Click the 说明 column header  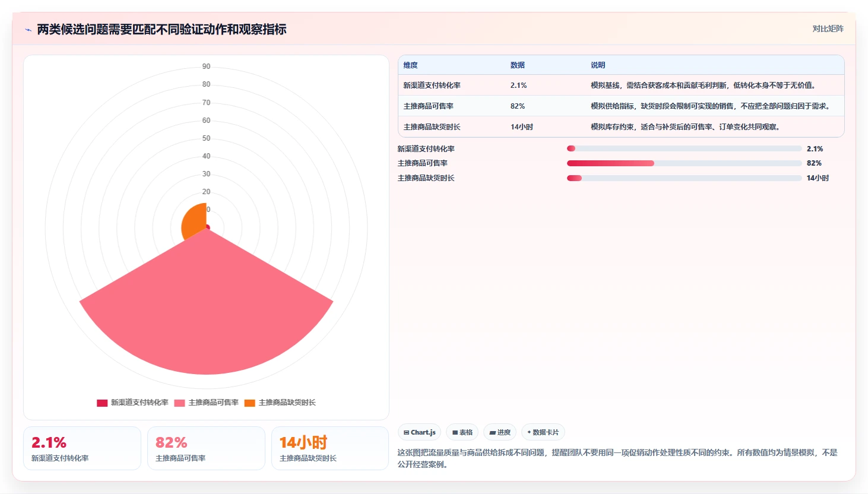coord(598,65)
